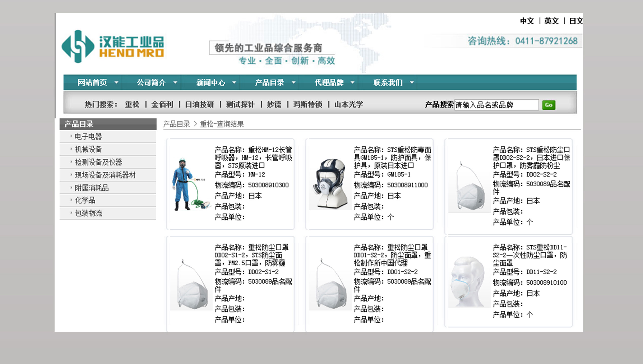This screenshot has width=643, height=364.
Task: Click the 山本光学 hot search link
Action: click(x=349, y=104)
